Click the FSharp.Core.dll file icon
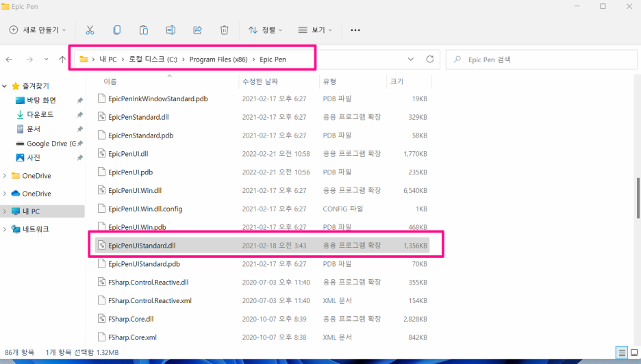Screen dimensions: 641x364 (101, 319)
